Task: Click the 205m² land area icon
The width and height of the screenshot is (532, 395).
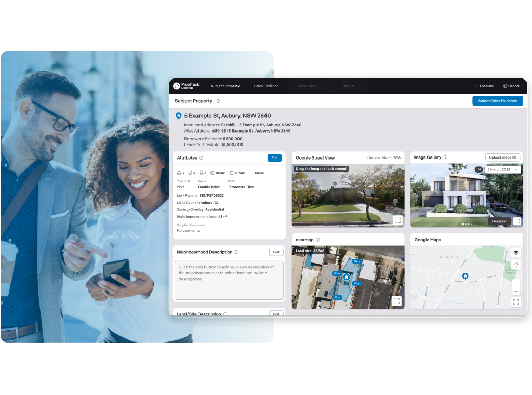Action: [x=231, y=173]
